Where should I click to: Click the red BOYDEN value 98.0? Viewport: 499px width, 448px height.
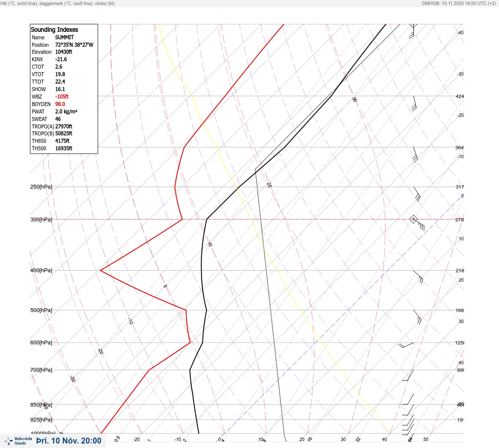coord(60,104)
